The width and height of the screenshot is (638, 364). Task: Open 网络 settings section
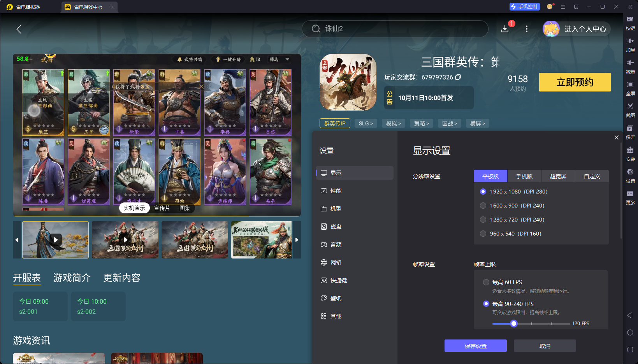click(x=355, y=262)
